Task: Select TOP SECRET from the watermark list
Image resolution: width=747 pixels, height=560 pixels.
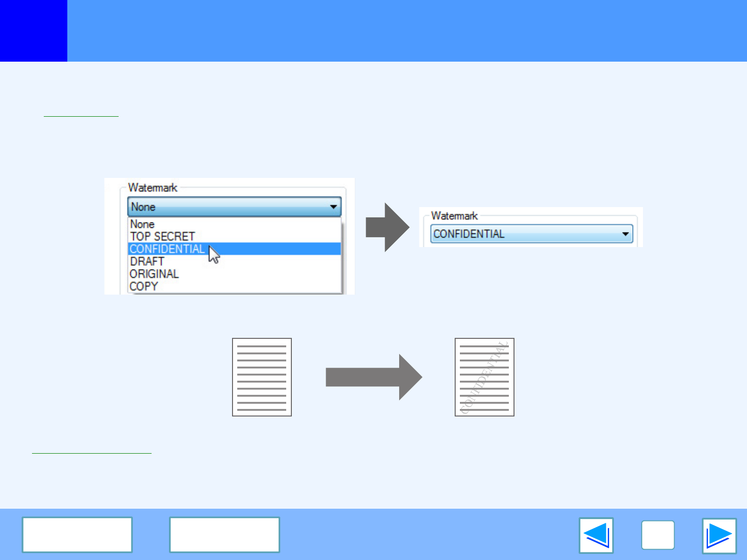Action: point(162,236)
